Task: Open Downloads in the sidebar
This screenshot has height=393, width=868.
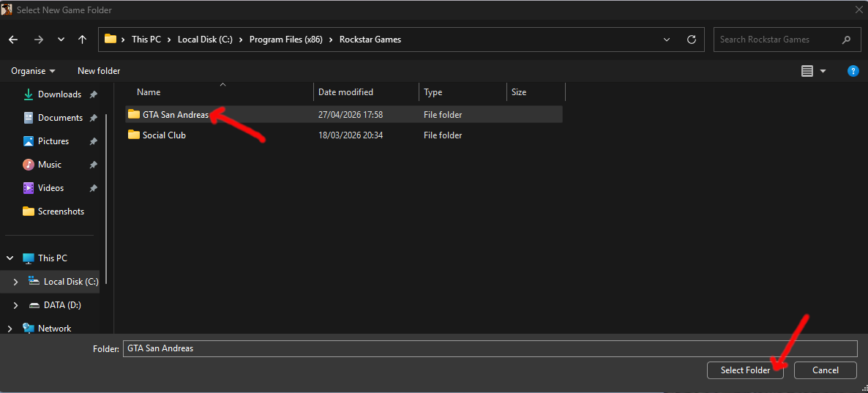Action: tap(59, 94)
